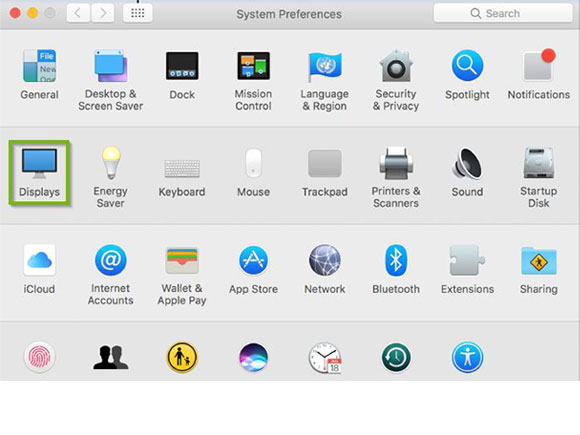Open Parental Controls yellow icon
Image resolution: width=580 pixels, height=435 pixels.
pyautogui.click(x=182, y=357)
